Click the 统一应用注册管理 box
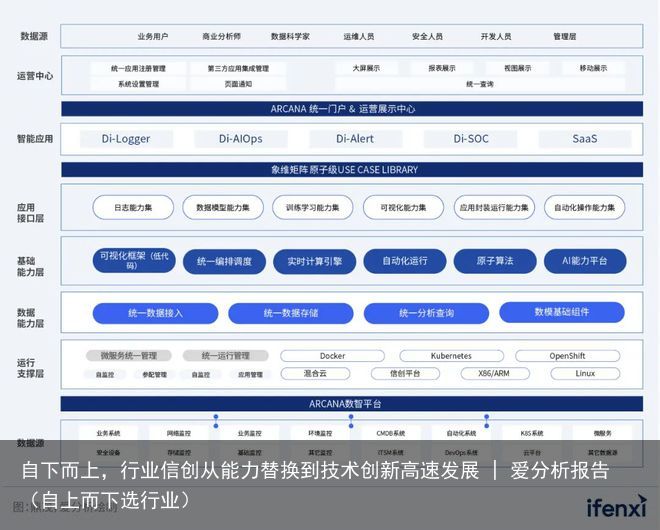 tap(138, 68)
